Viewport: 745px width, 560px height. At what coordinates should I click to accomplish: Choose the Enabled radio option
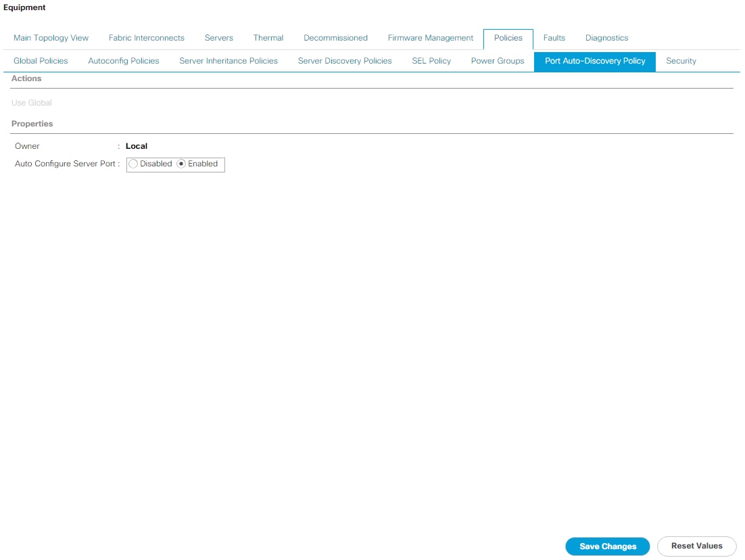tap(181, 164)
